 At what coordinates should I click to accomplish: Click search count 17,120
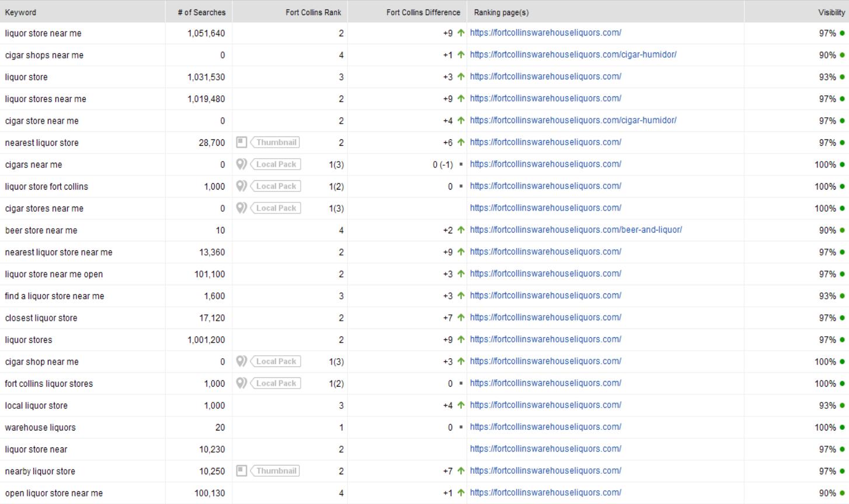tap(212, 318)
